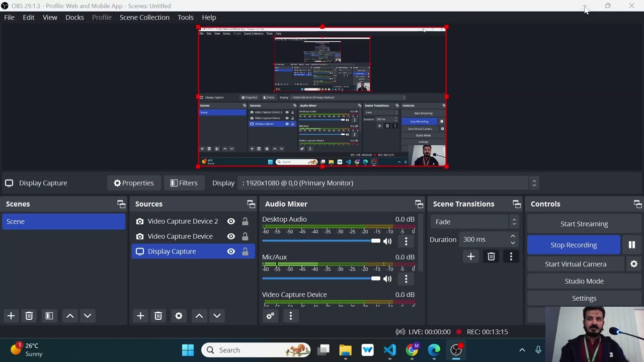Open File Explorer from taskbar
Screen dimensions: 644x362
(x=345, y=350)
